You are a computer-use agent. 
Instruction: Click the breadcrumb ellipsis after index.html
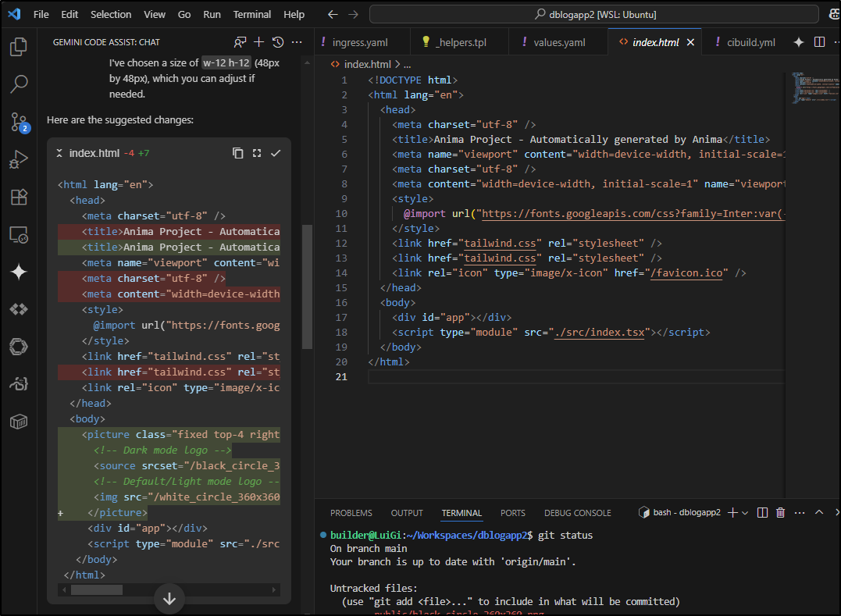click(x=407, y=64)
